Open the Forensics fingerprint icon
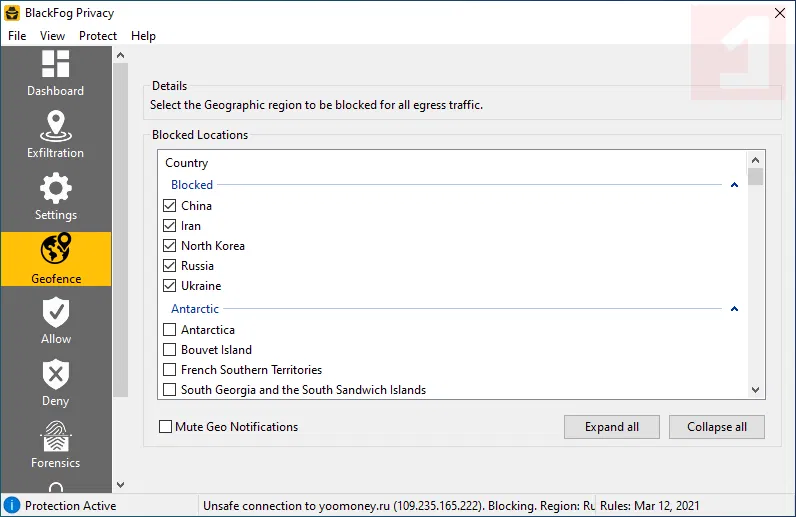 click(56, 437)
